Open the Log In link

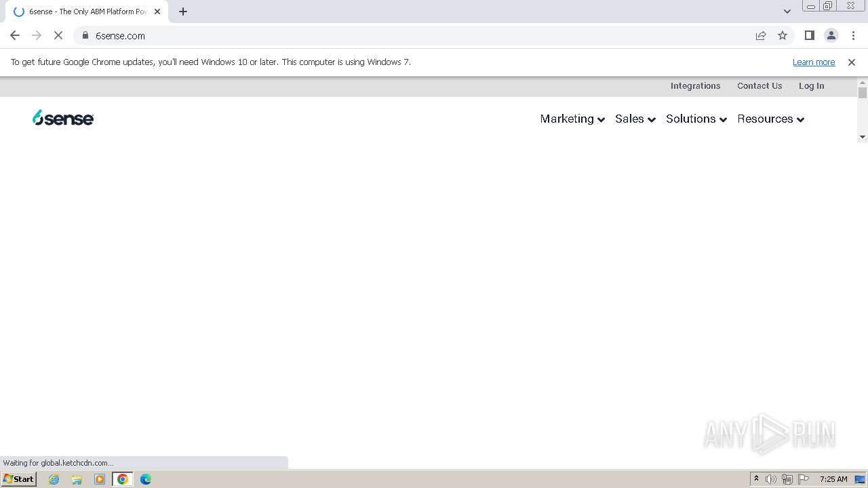811,86
